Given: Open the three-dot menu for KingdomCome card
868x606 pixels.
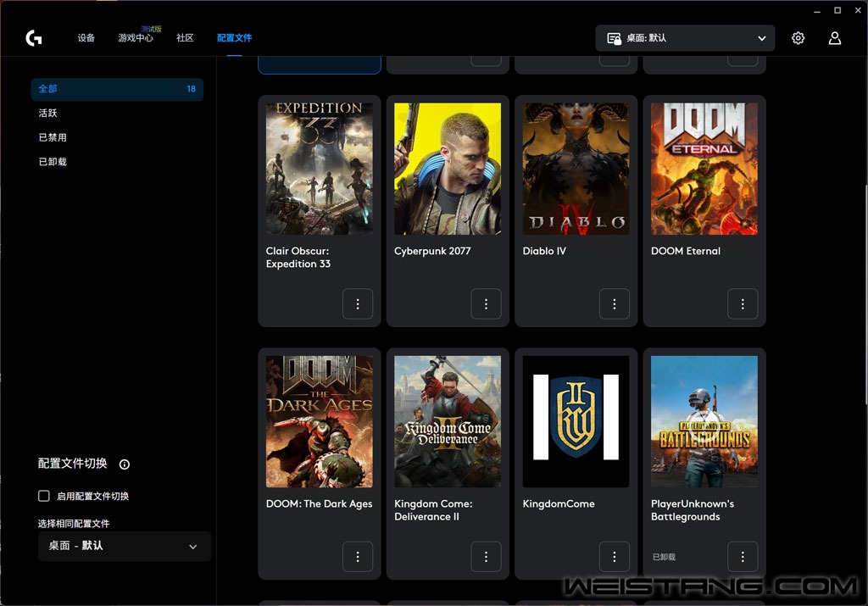Looking at the screenshot, I should 614,557.
